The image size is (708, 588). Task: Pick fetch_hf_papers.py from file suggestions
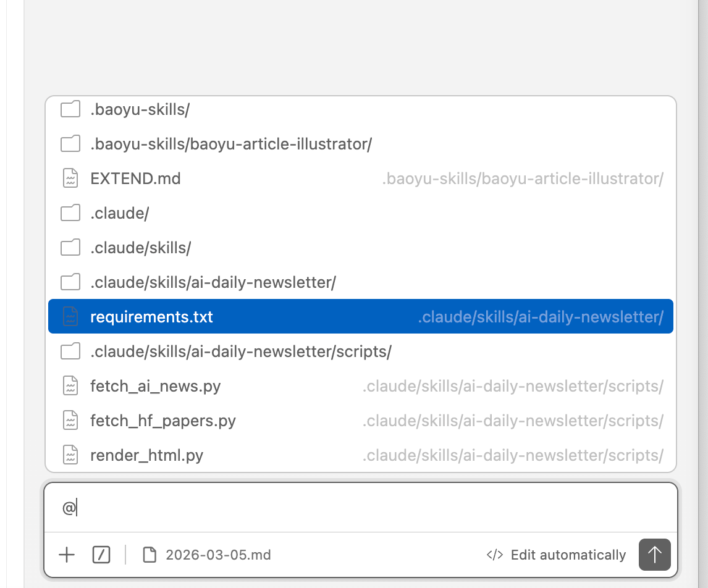[x=163, y=421]
